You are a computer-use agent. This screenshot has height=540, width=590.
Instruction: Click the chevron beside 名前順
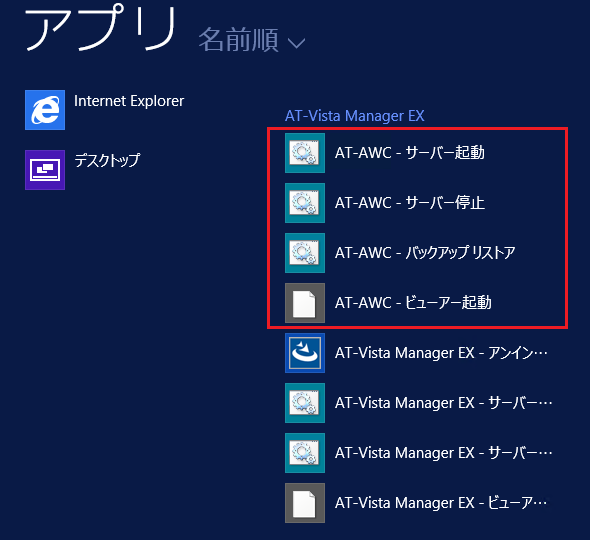[x=296, y=43]
